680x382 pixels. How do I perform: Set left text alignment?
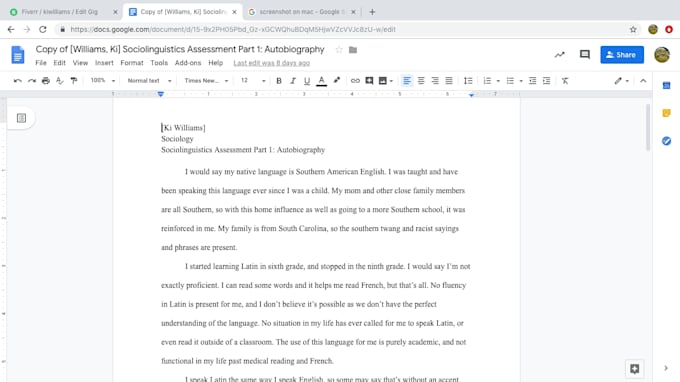click(x=407, y=81)
